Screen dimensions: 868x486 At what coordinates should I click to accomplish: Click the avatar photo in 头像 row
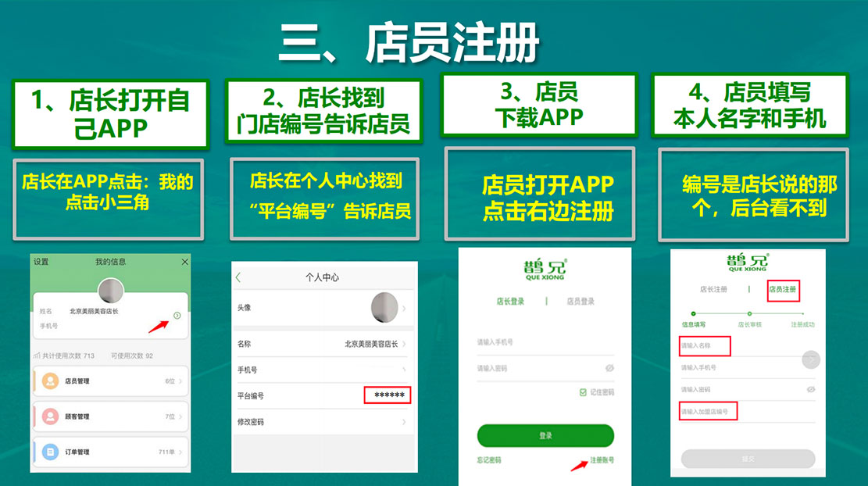(x=384, y=307)
